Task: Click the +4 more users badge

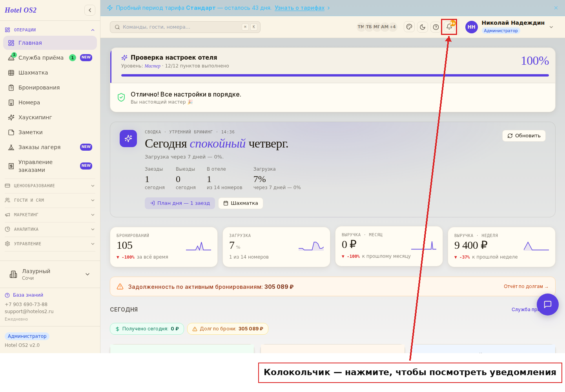Action: (393, 27)
